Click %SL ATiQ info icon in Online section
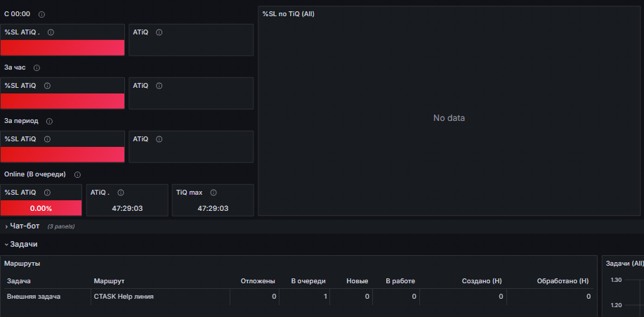Screen dimensions: 644x317 [x=47, y=193]
